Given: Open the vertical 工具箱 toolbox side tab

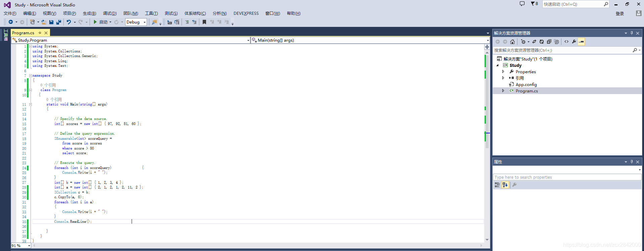Looking at the screenshot, I should 6,35.
